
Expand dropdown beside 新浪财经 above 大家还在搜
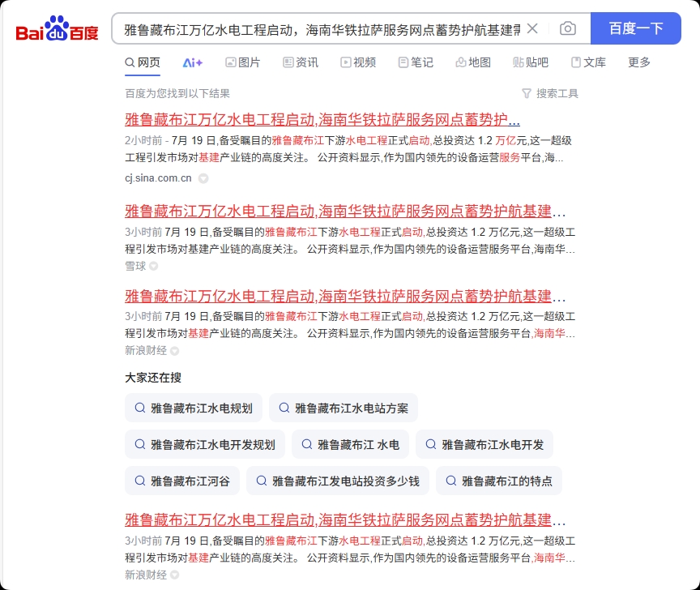(x=174, y=351)
